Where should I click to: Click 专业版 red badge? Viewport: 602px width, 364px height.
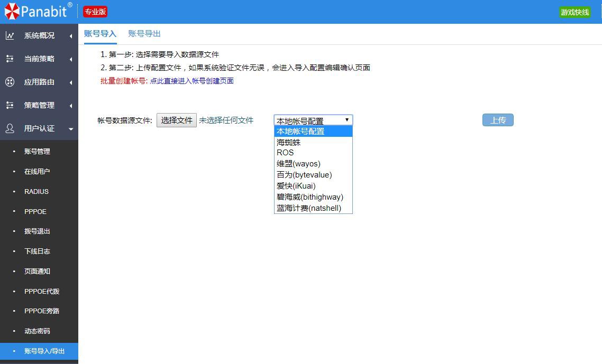click(95, 12)
